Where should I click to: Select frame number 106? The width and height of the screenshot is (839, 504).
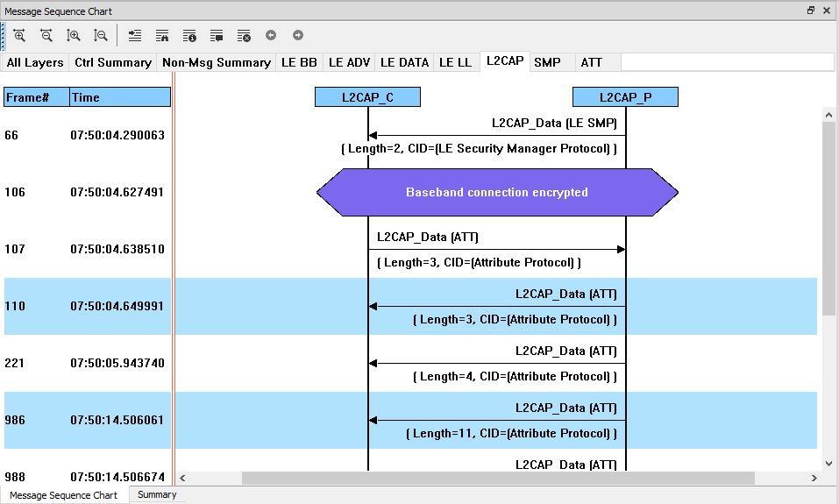(14, 192)
